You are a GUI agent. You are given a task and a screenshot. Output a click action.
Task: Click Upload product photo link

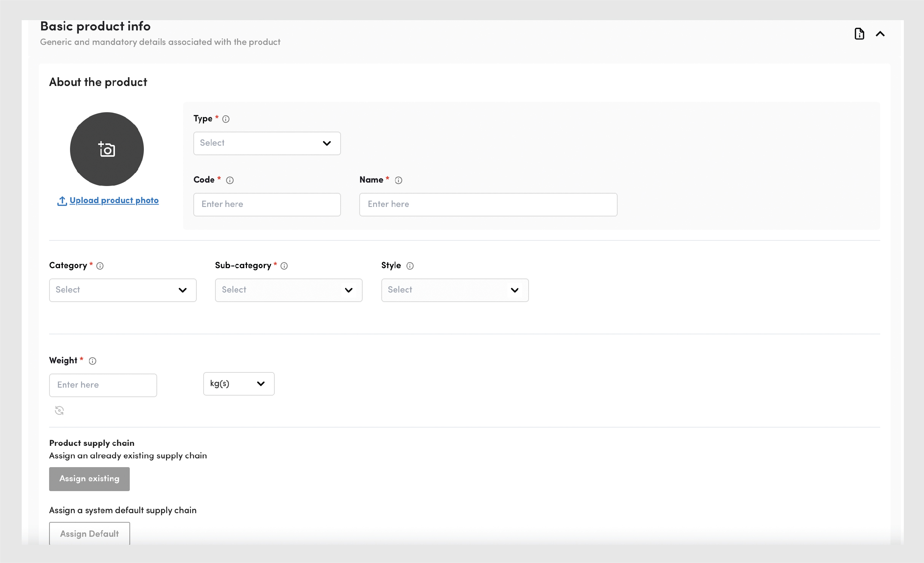(x=113, y=200)
